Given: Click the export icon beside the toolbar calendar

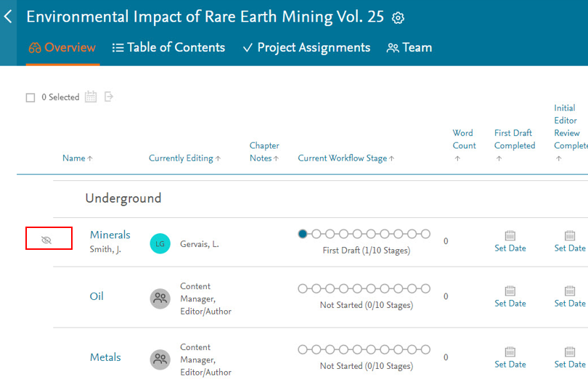Looking at the screenshot, I should (x=109, y=97).
